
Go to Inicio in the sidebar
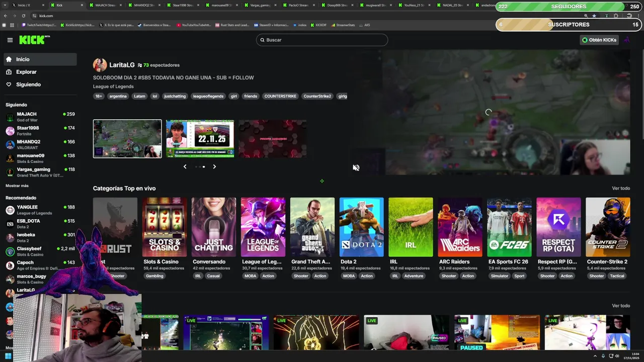tap(40, 59)
